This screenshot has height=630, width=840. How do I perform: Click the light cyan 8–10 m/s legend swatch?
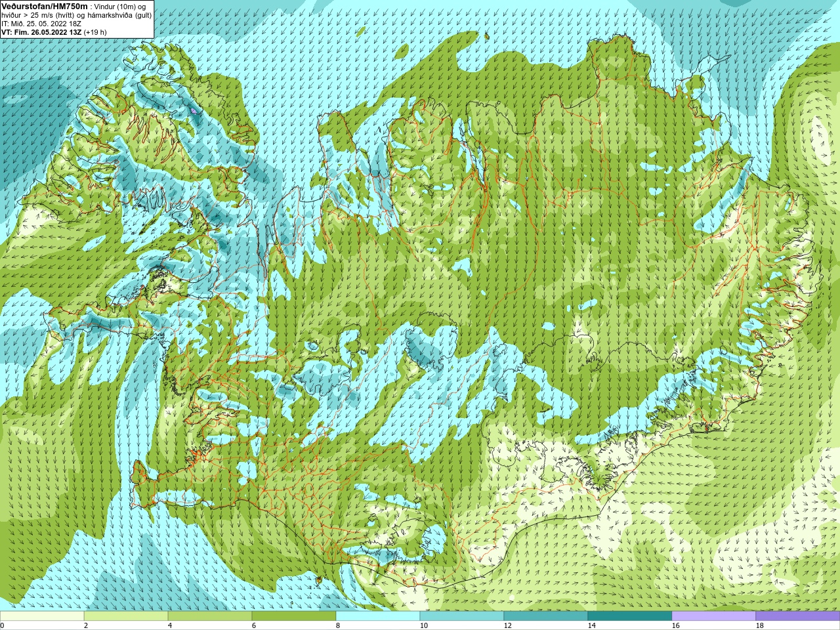pos(378,616)
